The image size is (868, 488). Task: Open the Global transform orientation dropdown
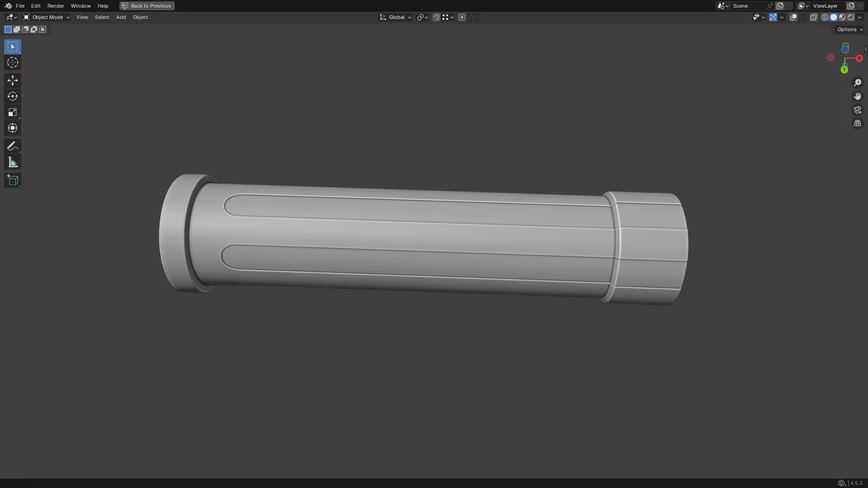396,17
